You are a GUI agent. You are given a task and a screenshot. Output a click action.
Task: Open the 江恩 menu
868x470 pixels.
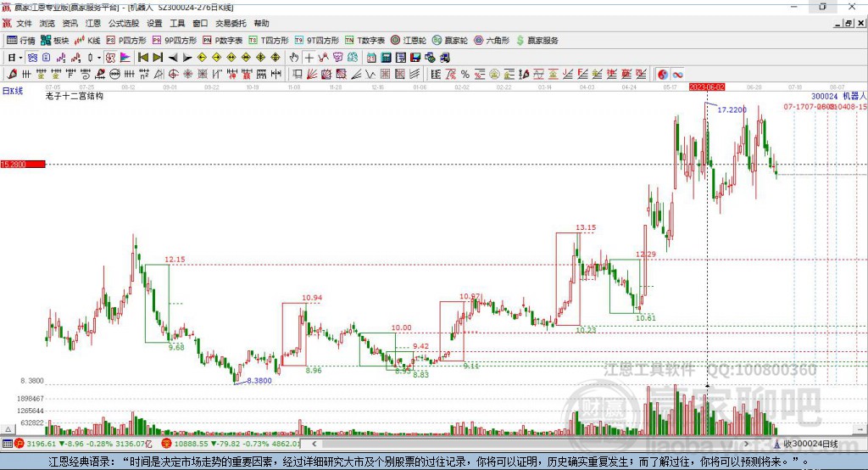(x=93, y=23)
